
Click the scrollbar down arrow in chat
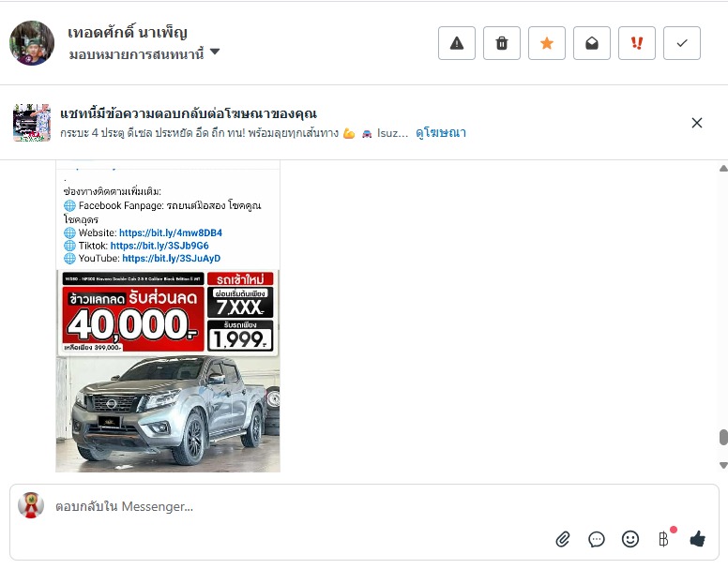723,465
